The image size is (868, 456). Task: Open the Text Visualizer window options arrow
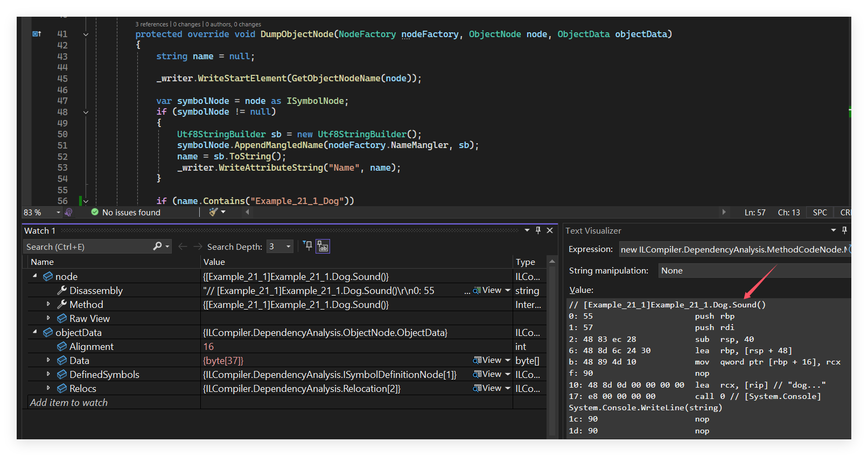coord(834,230)
